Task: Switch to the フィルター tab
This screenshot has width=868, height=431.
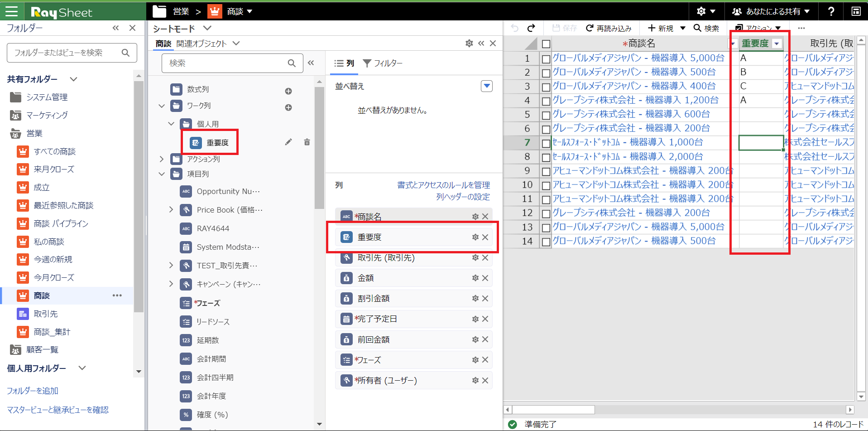Action: click(x=383, y=63)
